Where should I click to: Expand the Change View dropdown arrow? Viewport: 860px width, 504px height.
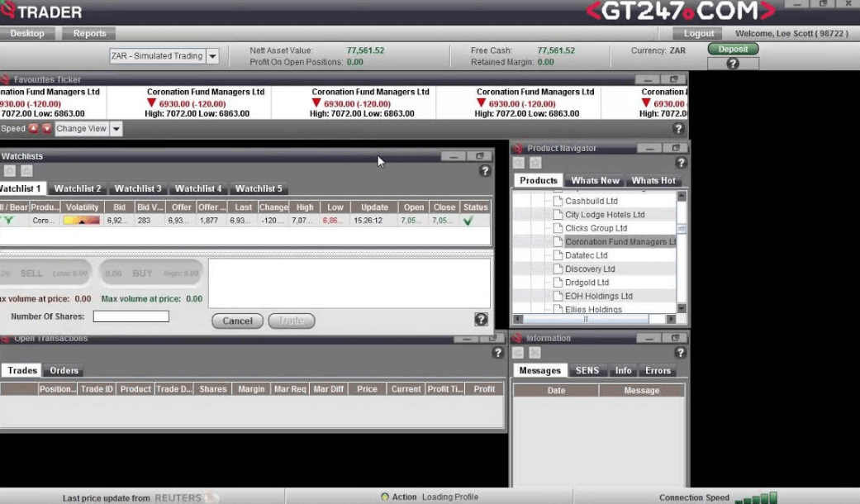116,129
